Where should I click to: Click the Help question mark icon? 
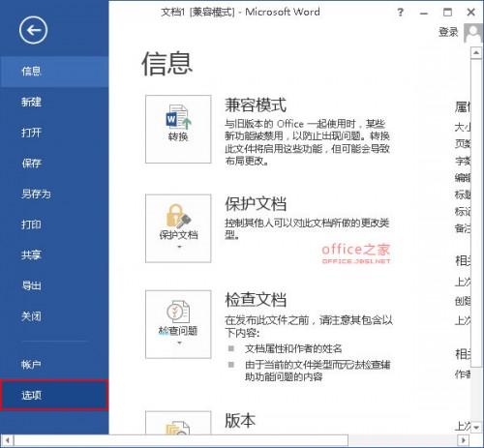[401, 13]
